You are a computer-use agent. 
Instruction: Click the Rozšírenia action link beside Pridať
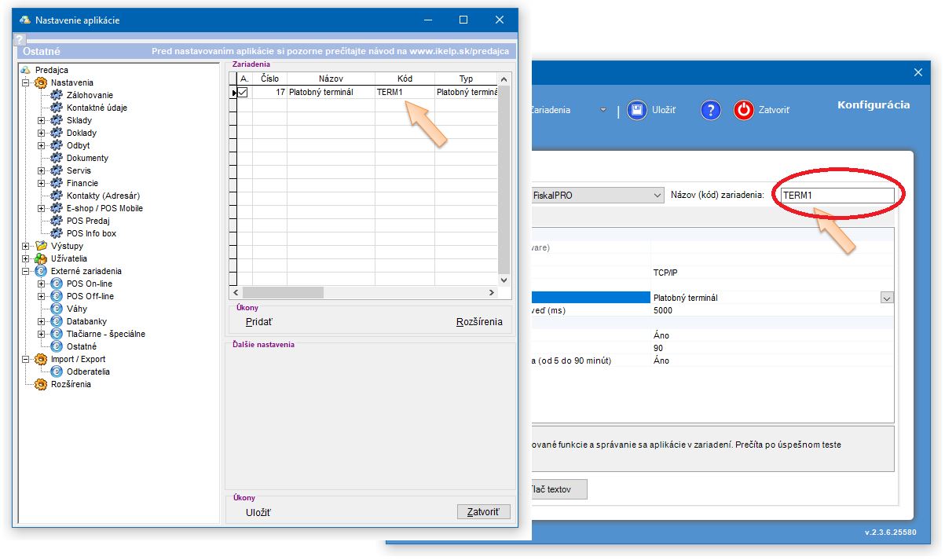pyautogui.click(x=479, y=322)
